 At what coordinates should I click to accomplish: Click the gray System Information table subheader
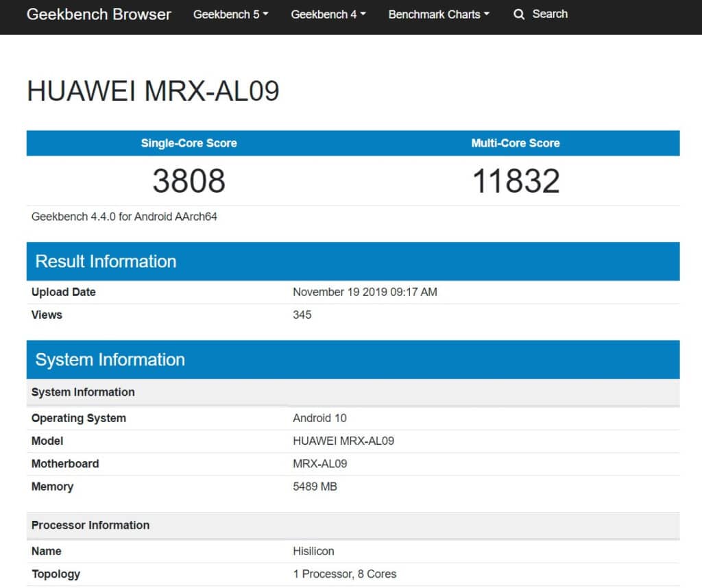(353, 392)
